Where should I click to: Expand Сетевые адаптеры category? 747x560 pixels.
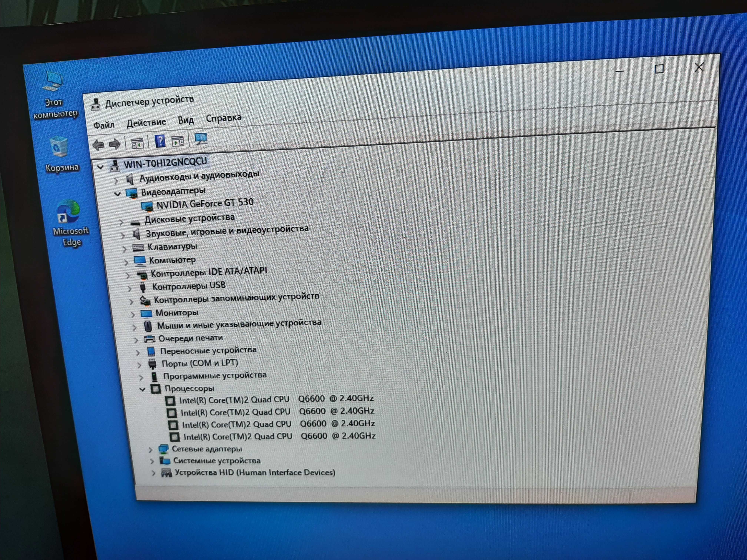[x=150, y=450]
